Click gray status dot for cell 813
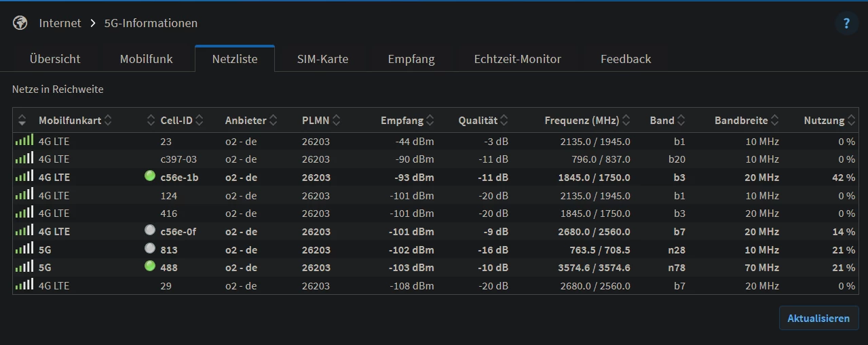The height and width of the screenshot is (345, 868). pyautogui.click(x=150, y=248)
